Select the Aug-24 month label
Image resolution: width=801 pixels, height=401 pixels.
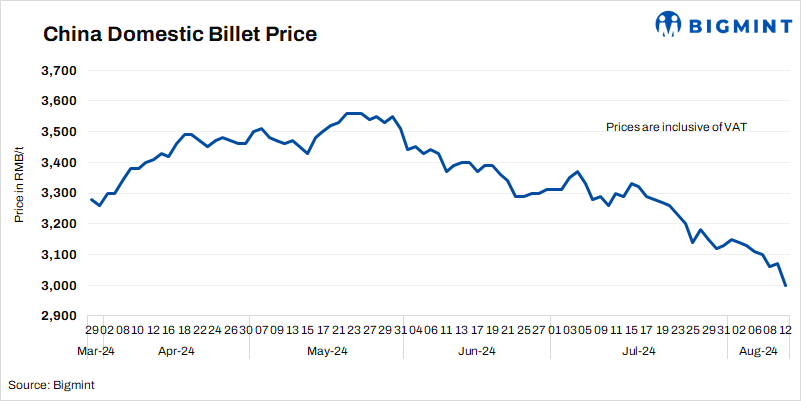pyautogui.click(x=758, y=351)
